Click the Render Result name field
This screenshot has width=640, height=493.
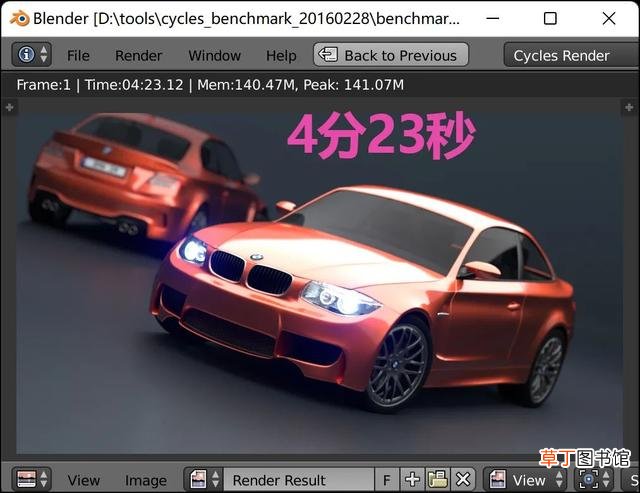[x=299, y=480]
